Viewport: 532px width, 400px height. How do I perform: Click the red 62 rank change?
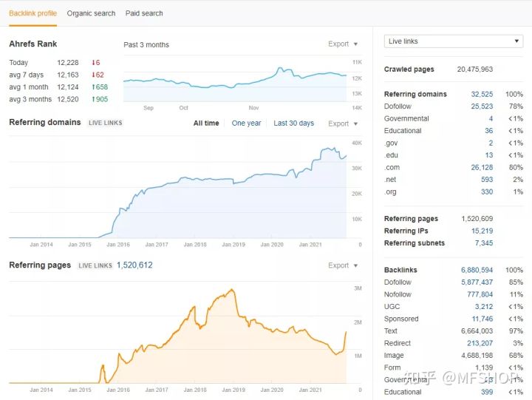point(98,75)
